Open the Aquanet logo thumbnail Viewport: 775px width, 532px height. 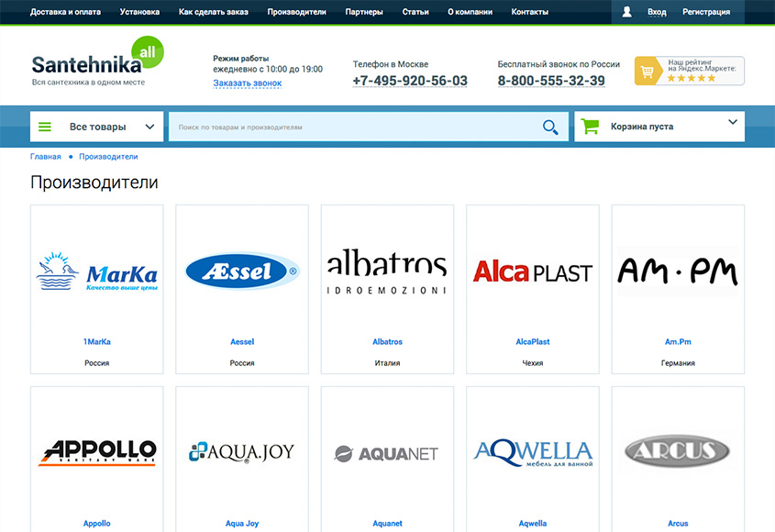[387, 453]
